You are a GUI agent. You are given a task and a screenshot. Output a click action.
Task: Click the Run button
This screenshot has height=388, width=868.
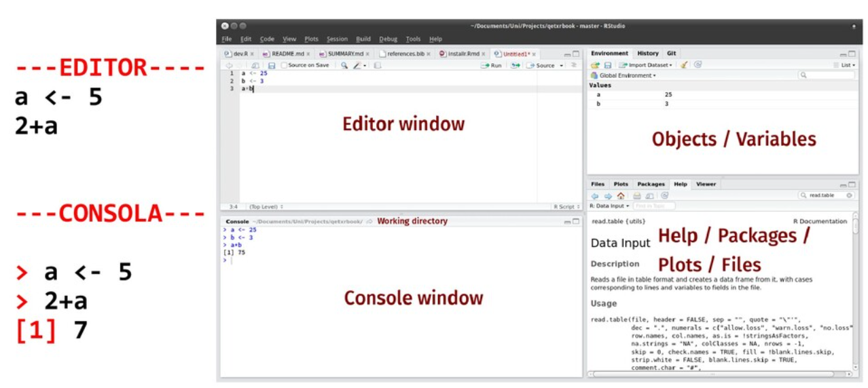pos(492,66)
